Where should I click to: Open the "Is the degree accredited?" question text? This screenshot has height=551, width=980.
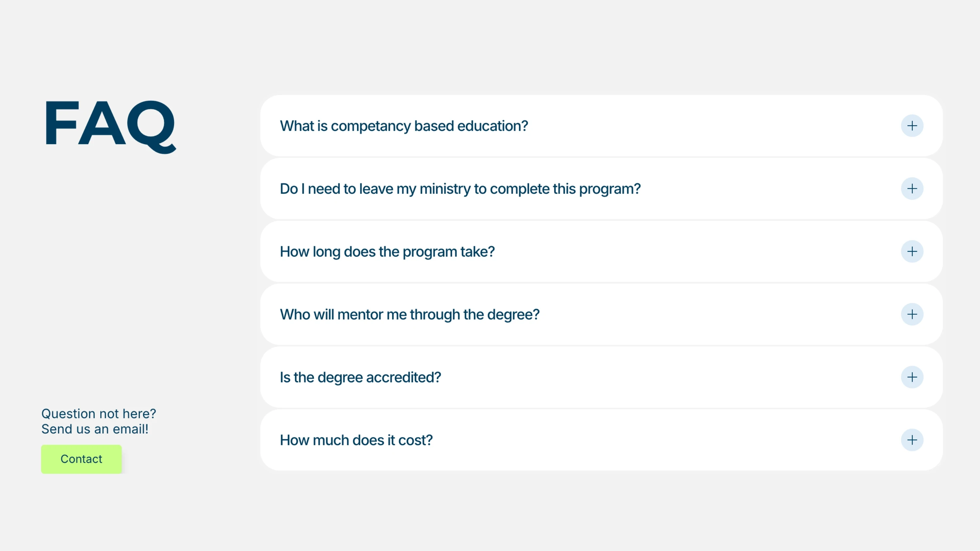pos(360,377)
